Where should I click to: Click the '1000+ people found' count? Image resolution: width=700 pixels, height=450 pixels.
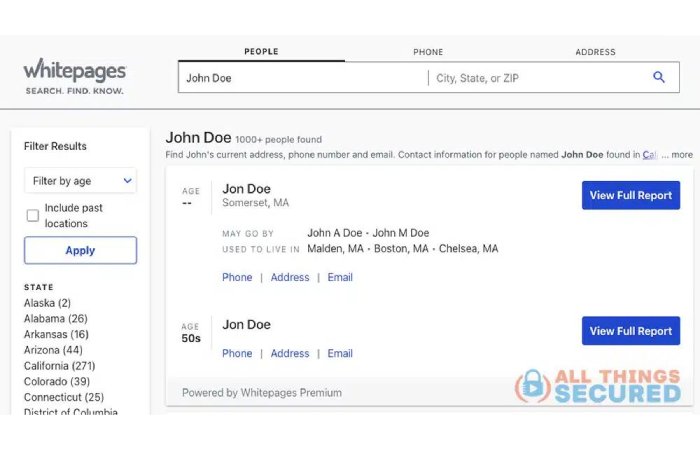coord(278,140)
